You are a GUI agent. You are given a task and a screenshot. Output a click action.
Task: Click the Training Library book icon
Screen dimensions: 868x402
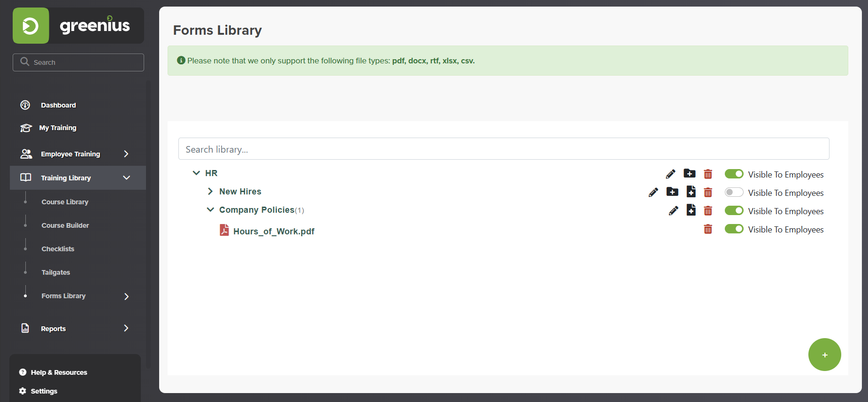tap(26, 178)
